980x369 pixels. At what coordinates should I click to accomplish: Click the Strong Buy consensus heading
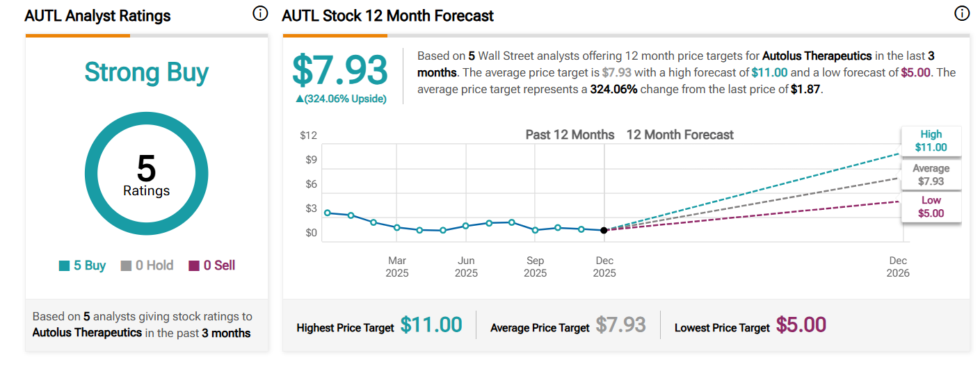tap(146, 73)
